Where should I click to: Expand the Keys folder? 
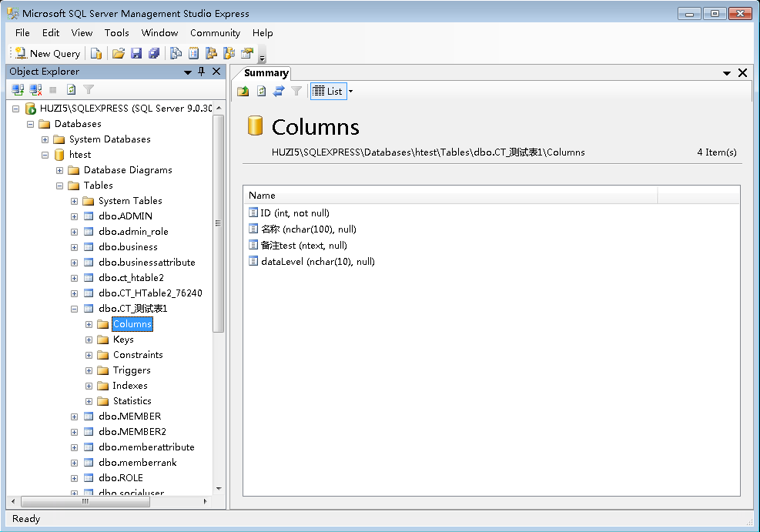click(89, 340)
